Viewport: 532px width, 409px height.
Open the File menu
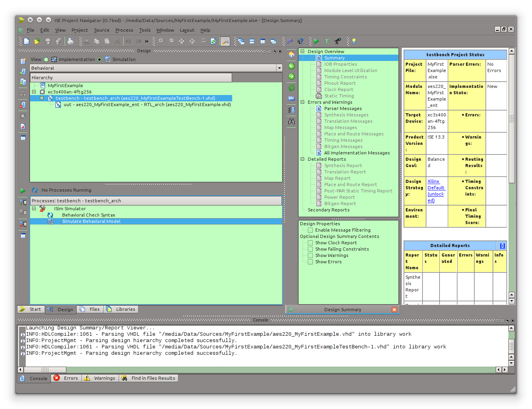30,30
